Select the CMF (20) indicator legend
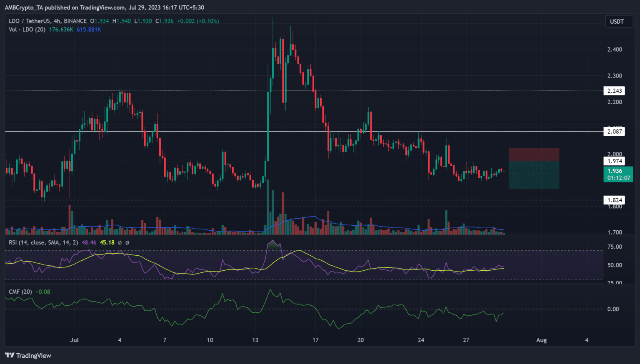Image resolution: width=640 pixels, height=364 pixels. click(x=20, y=292)
